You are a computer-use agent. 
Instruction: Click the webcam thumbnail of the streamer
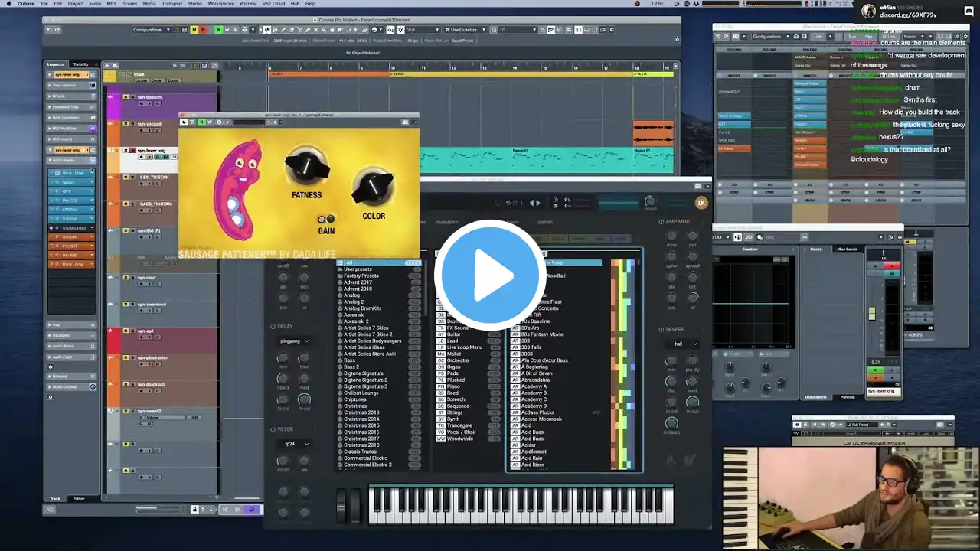[x=851, y=499]
